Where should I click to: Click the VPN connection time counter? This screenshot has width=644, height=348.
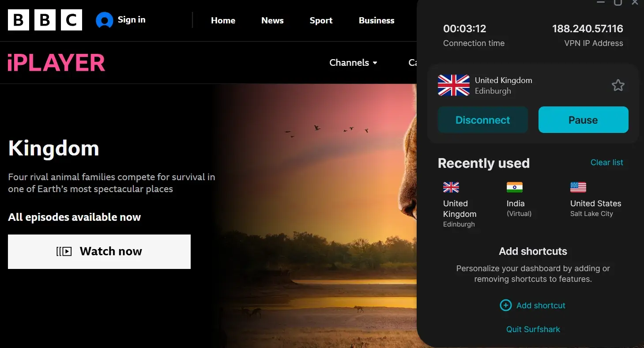464,28
